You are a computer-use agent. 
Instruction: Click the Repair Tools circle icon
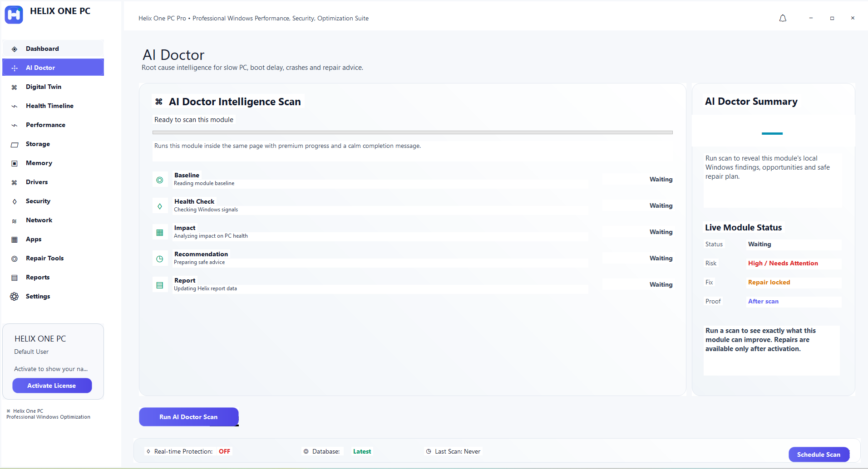[x=15, y=259]
